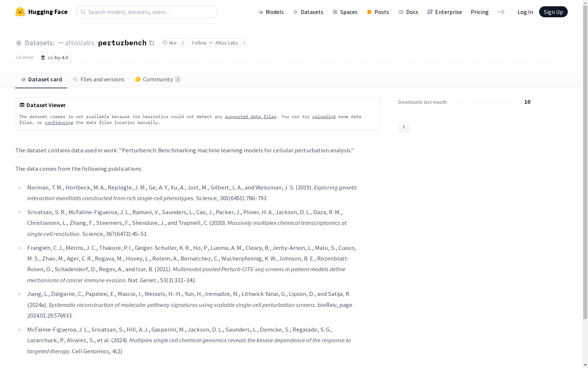Click the cc-by-4.0 license tag
Screen dimensions: 588x368
coord(54,57)
